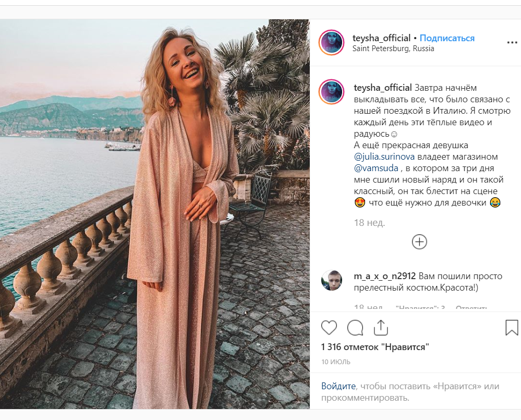Click the teysha_official username in the header
The width and height of the screenshot is (521, 420).
[382, 38]
